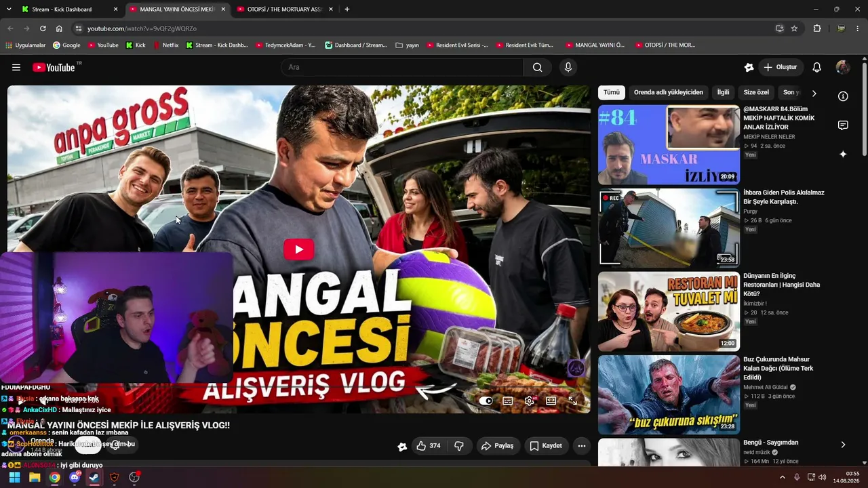
Task: Open the yayın bookmarks folder
Action: coord(407,45)
